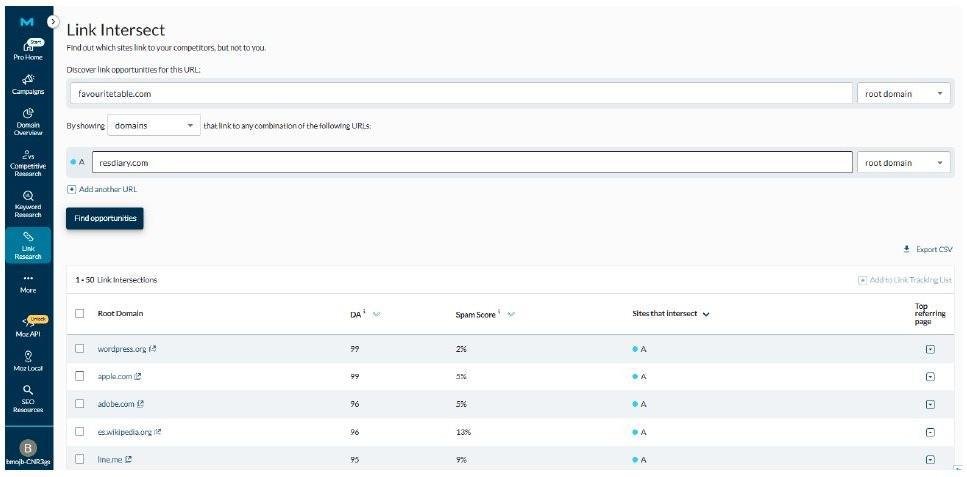Sort by DA column arrow

tap(377, 315)
